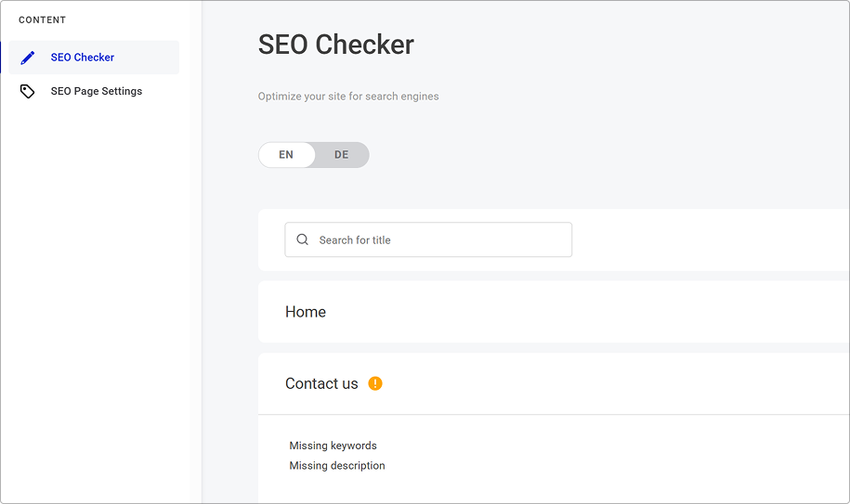Open SEO Checker in the sidebar

(x=94, y=58)
